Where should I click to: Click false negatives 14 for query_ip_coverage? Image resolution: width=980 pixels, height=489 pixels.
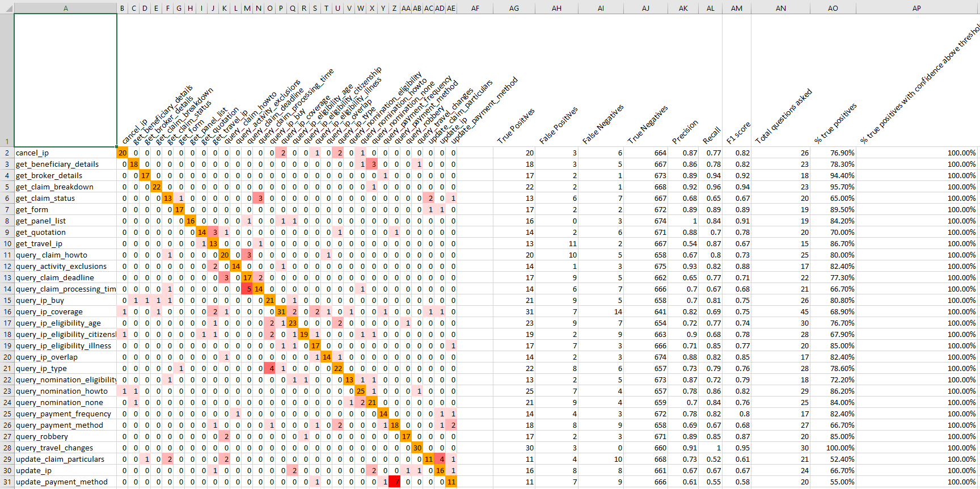[x=601, y=311]
